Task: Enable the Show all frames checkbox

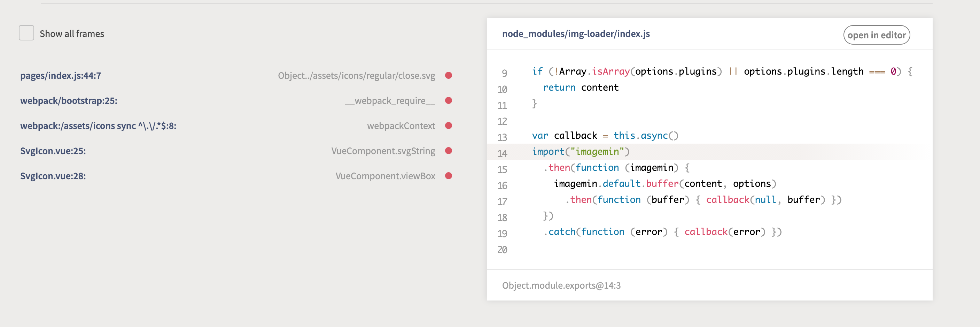Action: 26,33
